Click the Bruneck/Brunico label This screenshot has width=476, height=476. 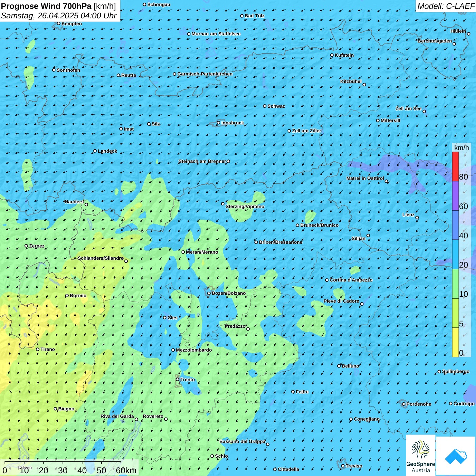click(x=319, y=225)
